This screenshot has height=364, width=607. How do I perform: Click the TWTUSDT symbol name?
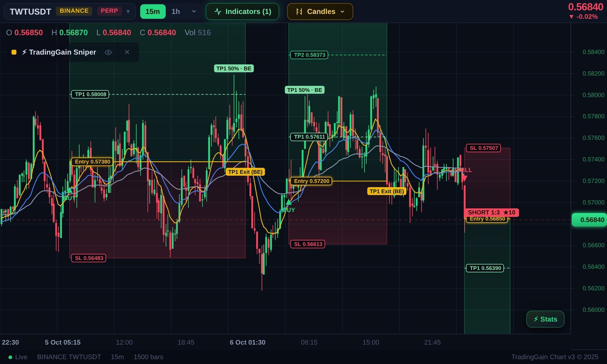[x=30, y=12]
